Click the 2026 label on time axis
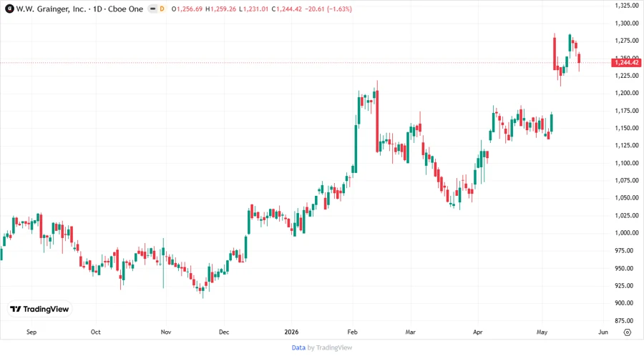This screenshot has width=644, height=356. [291, 332]
